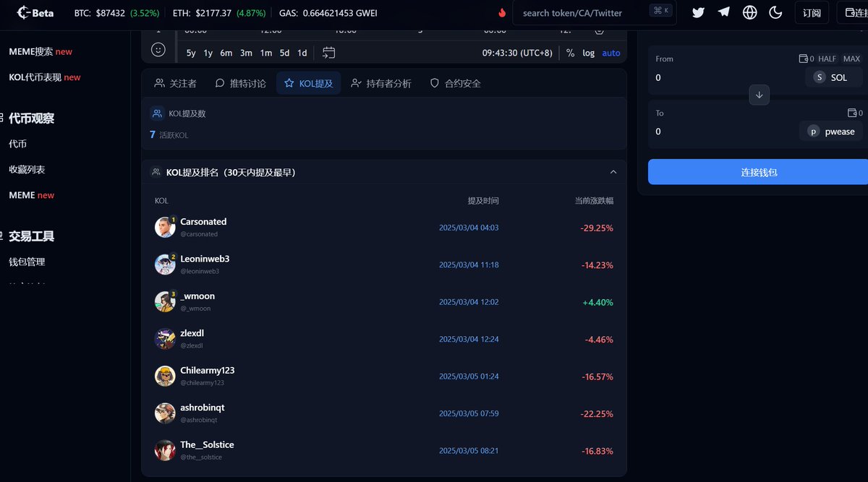Click Carsonated's profile avatar
The image size is (868, 482).
[165, 228]
